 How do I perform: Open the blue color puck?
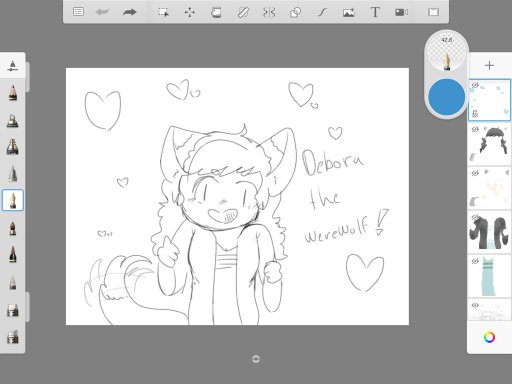point(447,96)
